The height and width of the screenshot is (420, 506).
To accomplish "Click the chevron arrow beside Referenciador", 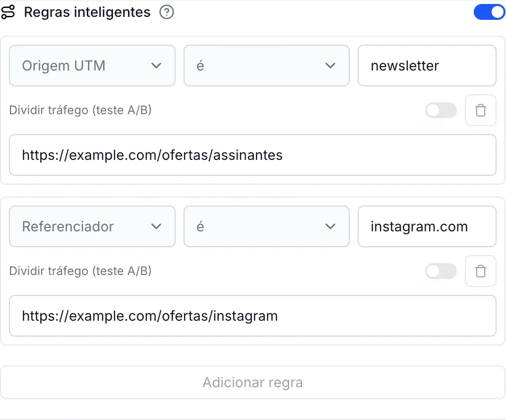I will click(156, 226).
